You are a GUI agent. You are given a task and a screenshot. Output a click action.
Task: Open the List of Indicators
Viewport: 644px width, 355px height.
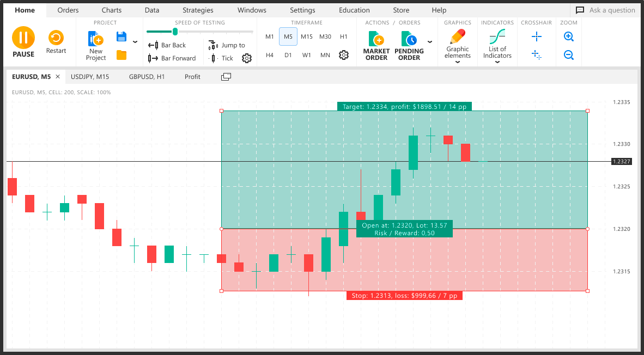497,44
